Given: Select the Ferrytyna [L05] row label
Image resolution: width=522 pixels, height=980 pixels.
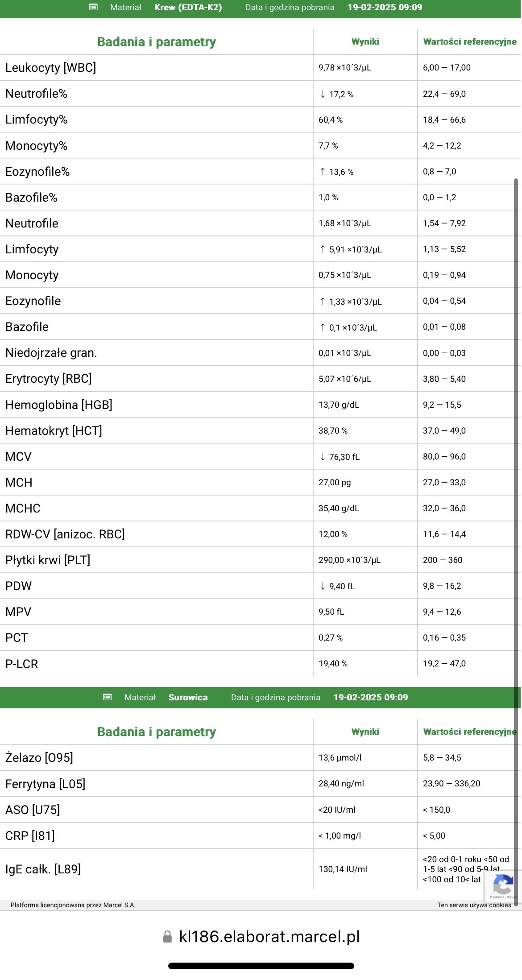Looking at the screenshot, I should pos(45,784).
